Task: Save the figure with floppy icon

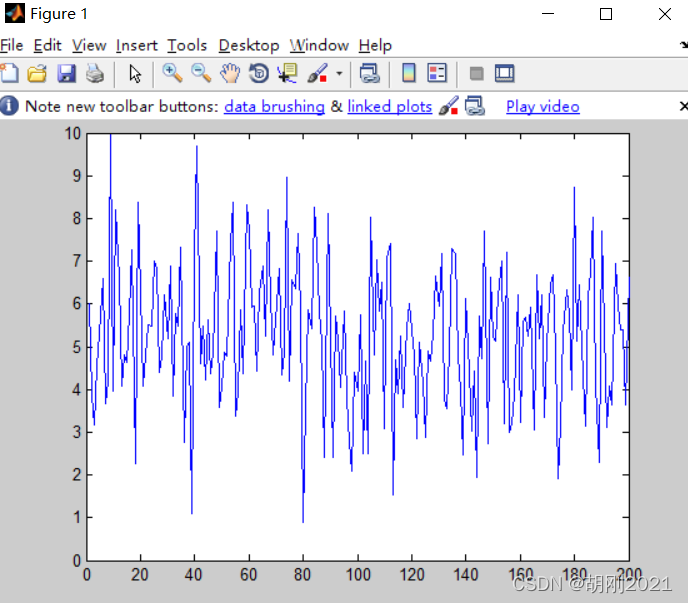Action: pyautogui.click(x=66, y=73)
